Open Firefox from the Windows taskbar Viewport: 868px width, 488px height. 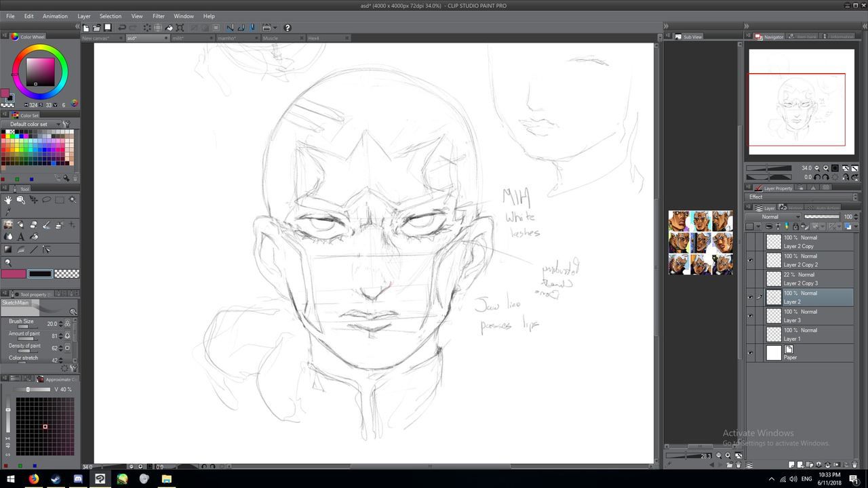pos(33,479)
